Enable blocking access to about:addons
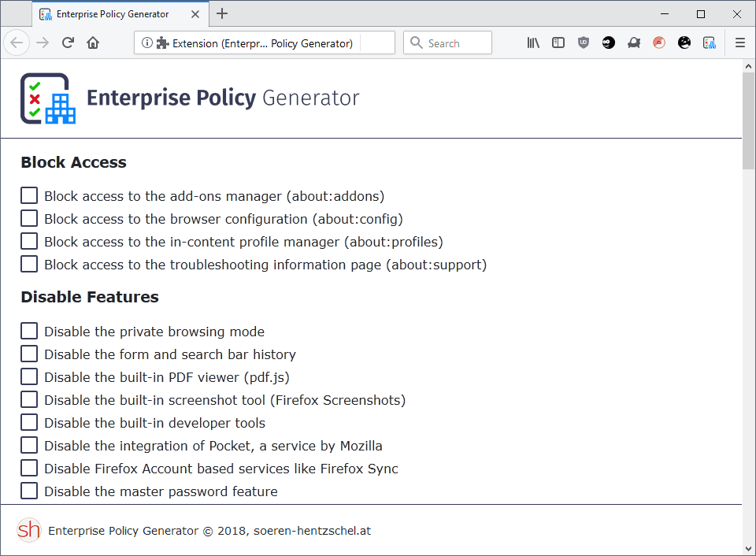Screen dimensions: 756x556 [29, 196]
